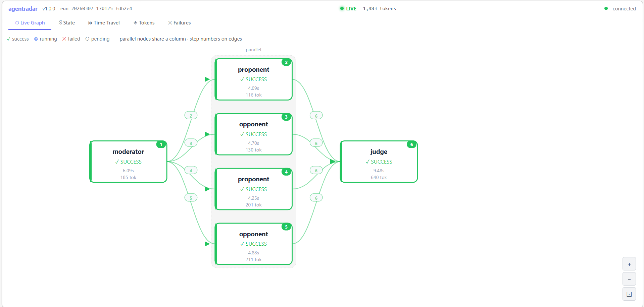Click run ID 'run_20260307_170125_fdb2e4'
This screenshot has width=644, height=307.
pyautogui.click(x=96, y=9)
